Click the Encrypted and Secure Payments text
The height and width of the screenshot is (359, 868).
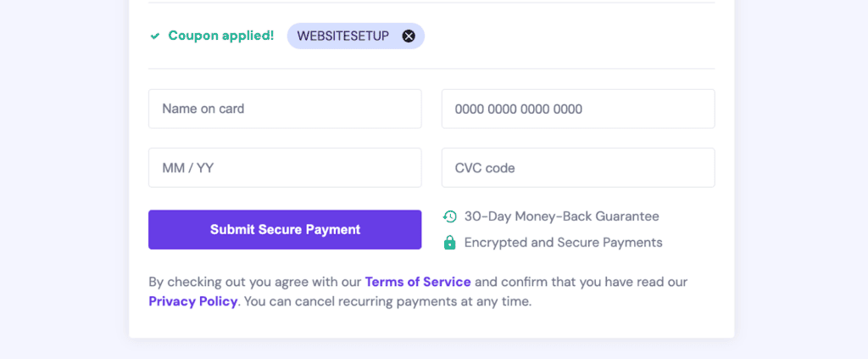pos(563,243)
